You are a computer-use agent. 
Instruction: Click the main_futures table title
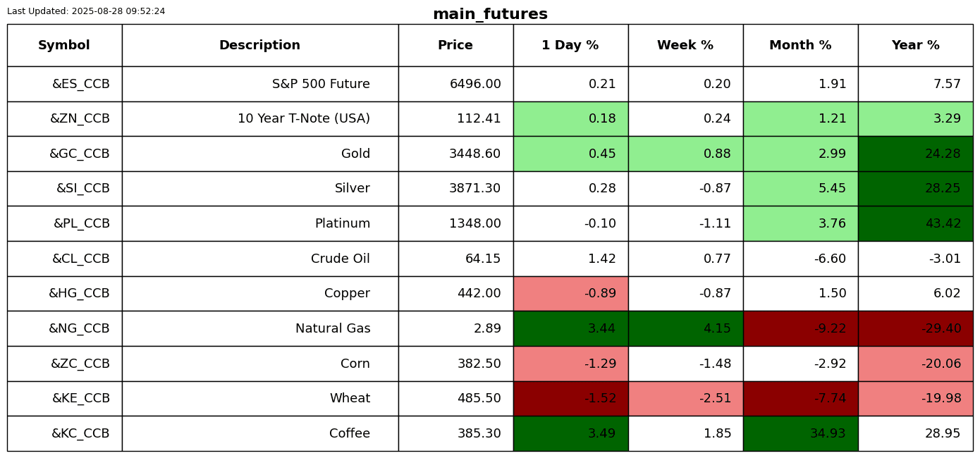[490, 15]
